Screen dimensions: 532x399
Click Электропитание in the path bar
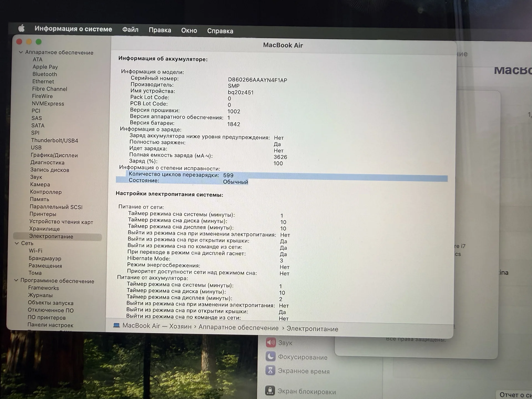pyautogui.click(x=312, y=329)
